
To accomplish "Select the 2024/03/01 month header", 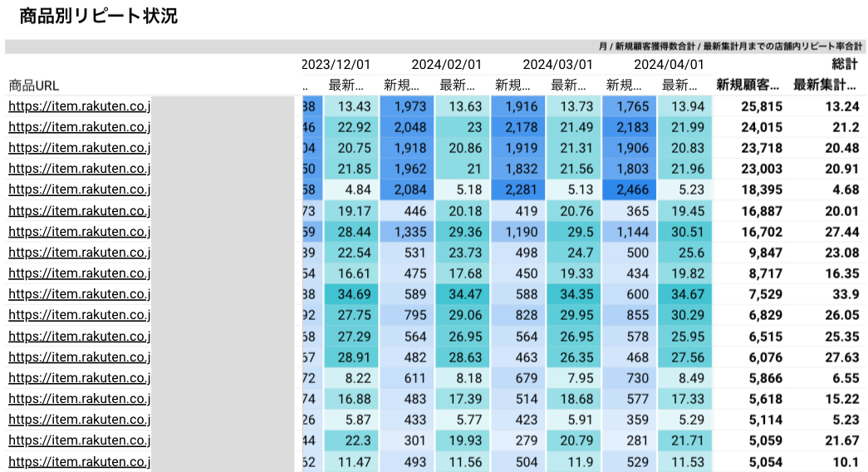I will pyautogui.click(x=557, y=64).
